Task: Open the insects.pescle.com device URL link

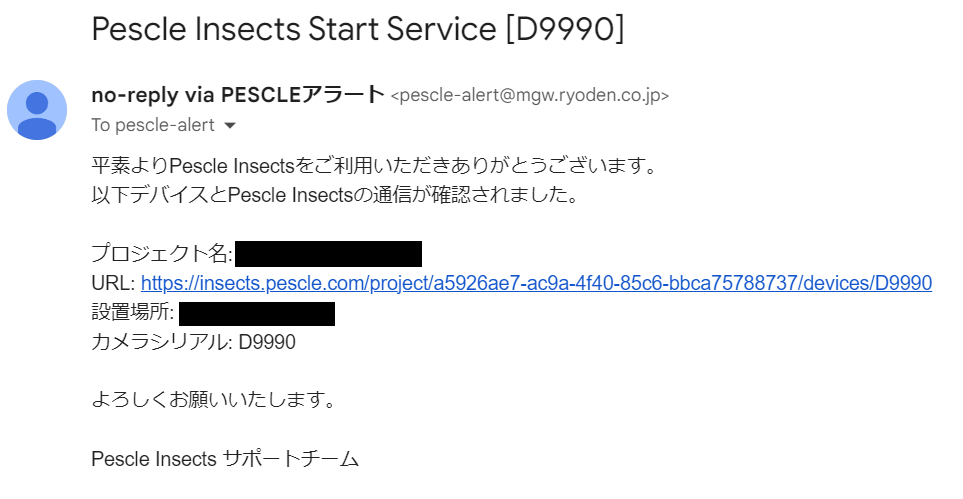Action: (x=536, y=283)
